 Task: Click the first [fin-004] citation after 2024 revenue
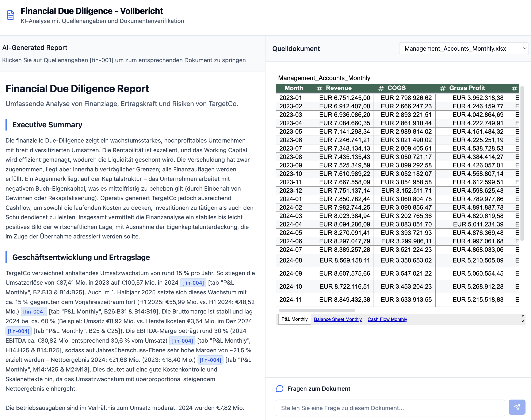coord(193,283)
